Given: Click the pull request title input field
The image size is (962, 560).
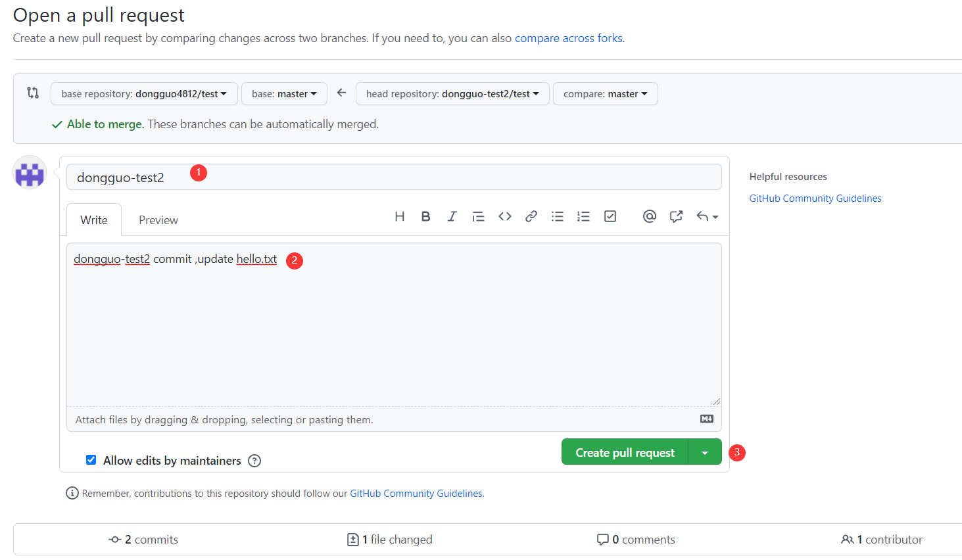Looking at the screenshot, I should 394,177.
